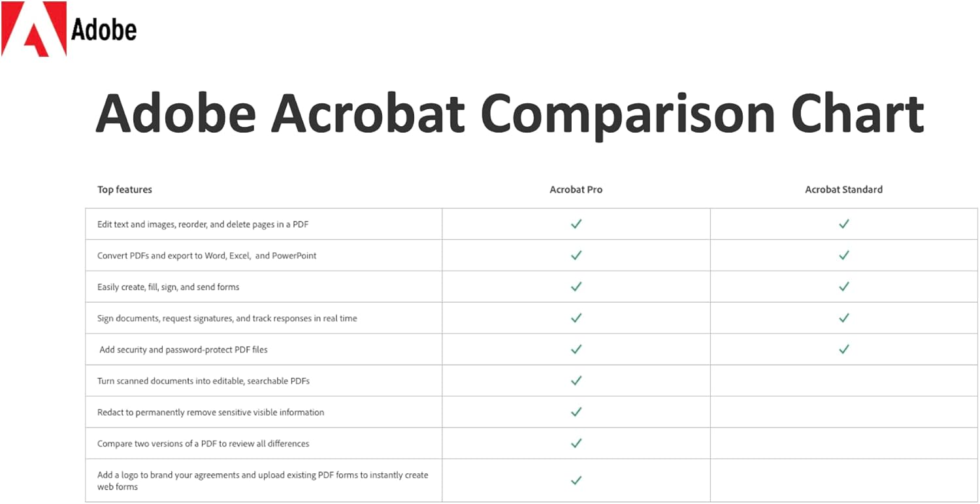Click the Adobe logo icon
This screenshot has width=980, height=504.
pyautogui.click(x=34, y=29)
